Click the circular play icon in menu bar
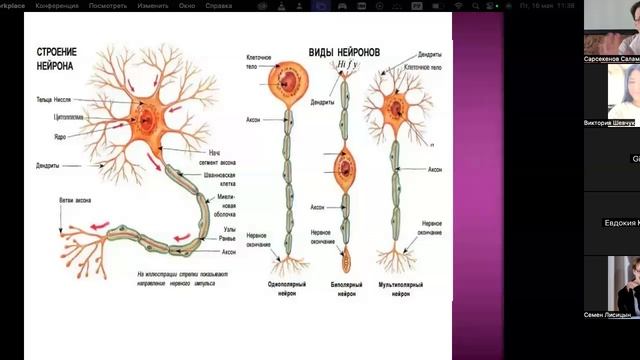This screenshot has width=640, height=360. [x=380, y=6]
